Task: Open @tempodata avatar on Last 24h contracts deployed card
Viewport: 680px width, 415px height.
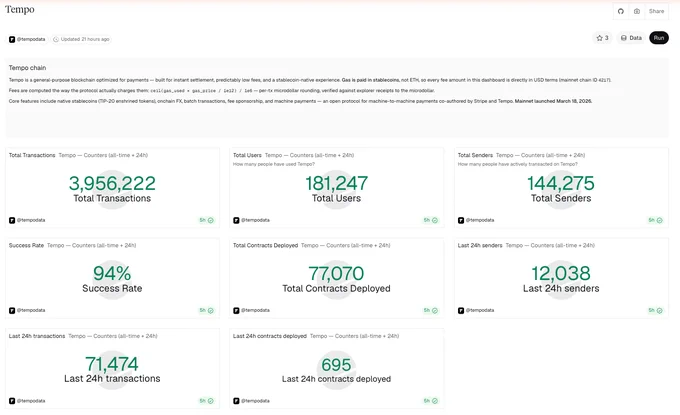Action: tap(236, 401)
